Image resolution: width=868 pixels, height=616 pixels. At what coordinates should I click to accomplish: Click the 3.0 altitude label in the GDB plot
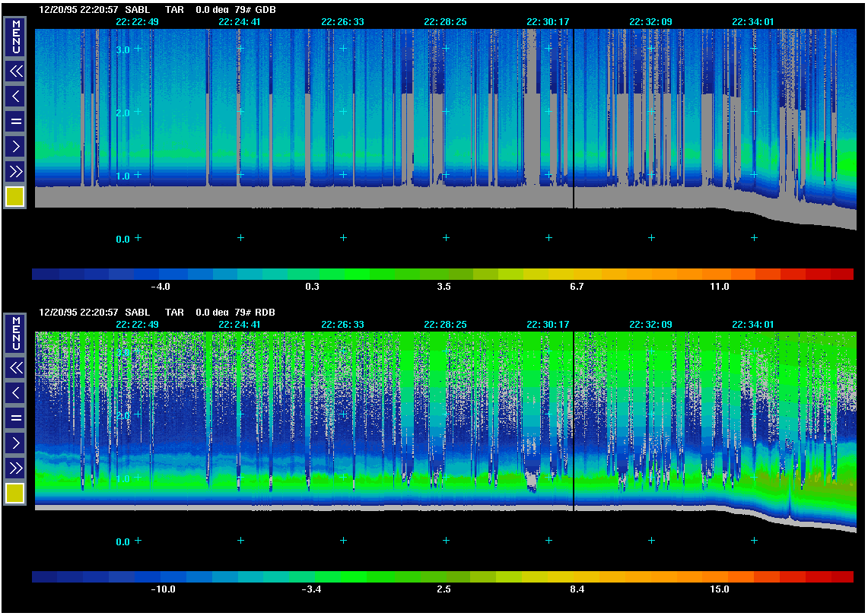tap(123, 49)
